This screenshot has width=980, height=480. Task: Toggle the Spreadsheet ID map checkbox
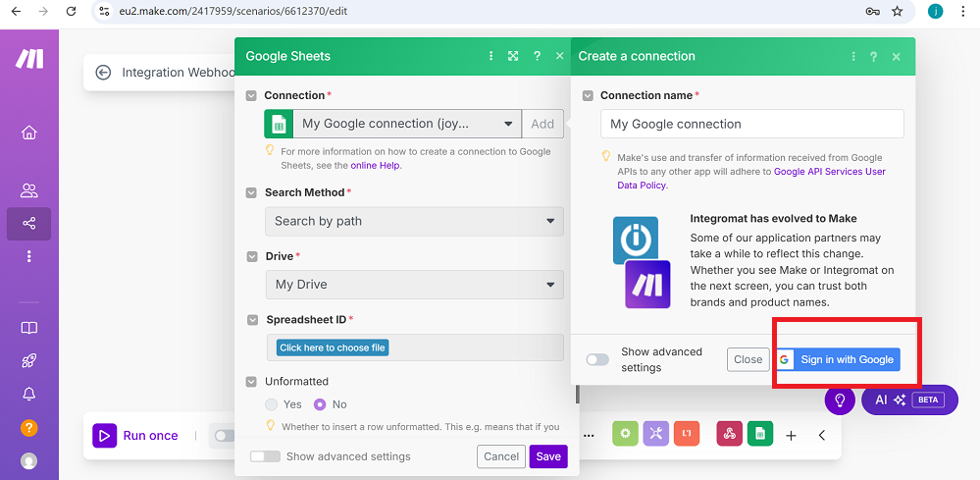pyautogui.click(x=252, y=320)
